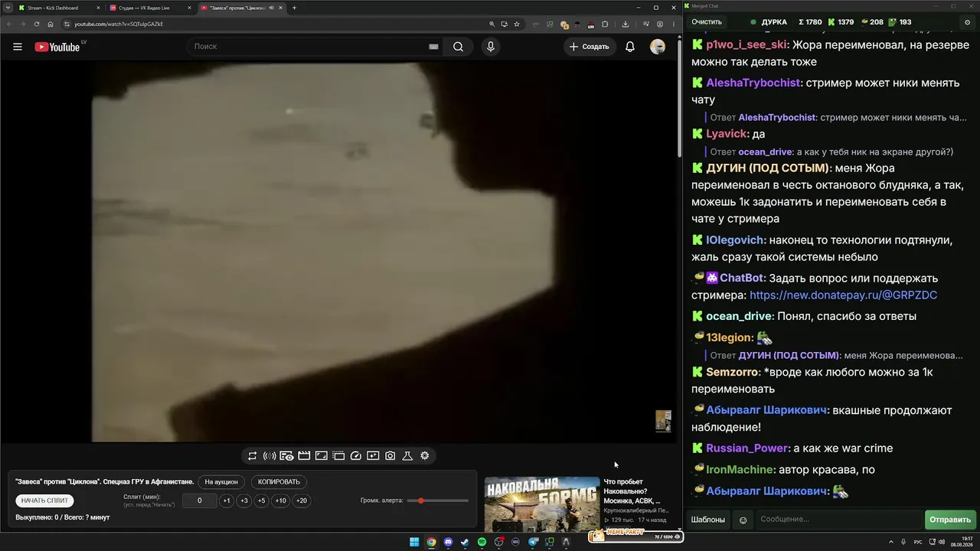Click the clapperboard icon in video toolbar
Image resolution: width=980 pixels, height=551 pixels.
point(304,456)
